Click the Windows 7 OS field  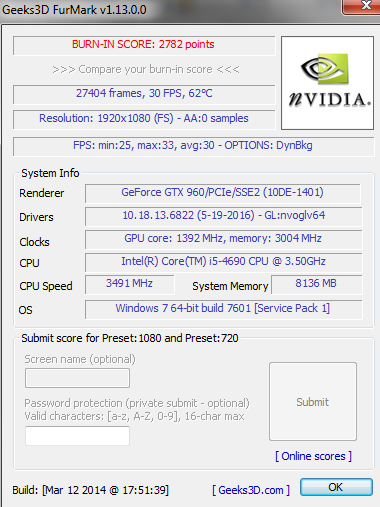(x=223, y=309)
